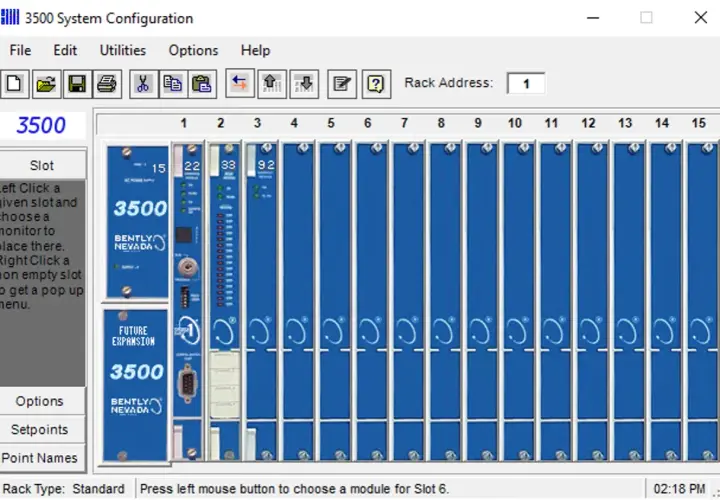
Task: Choose a module for empty slot 11
Action: [x=555, y=301]
